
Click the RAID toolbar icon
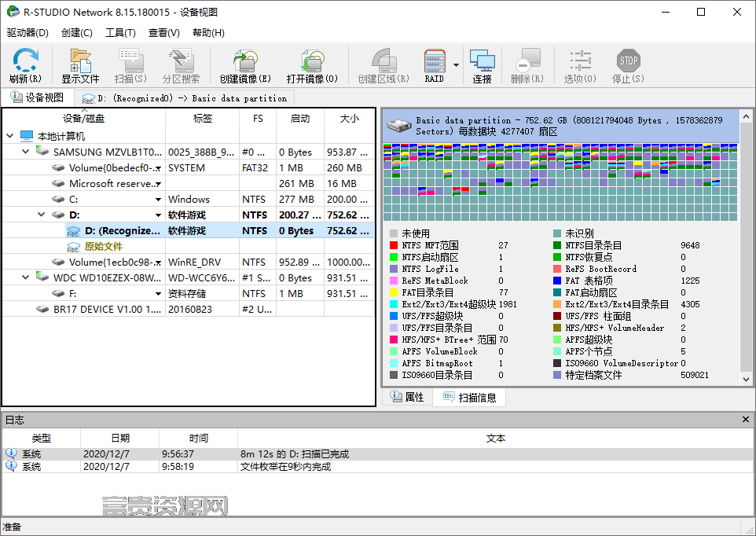click(434, 61)
